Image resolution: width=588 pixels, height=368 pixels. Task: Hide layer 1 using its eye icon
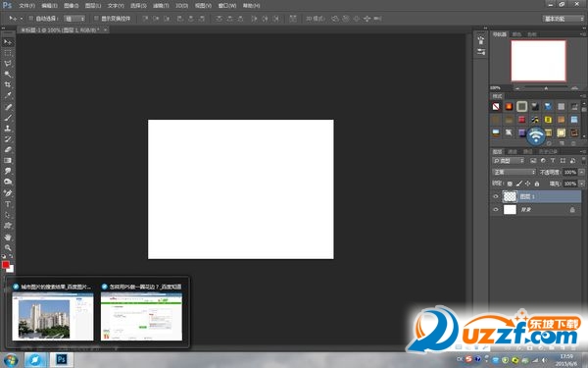point(495,196)
